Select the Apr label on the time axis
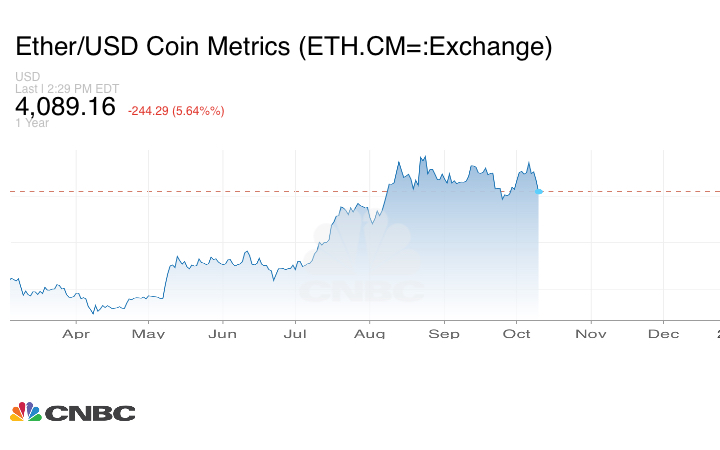Viewport: 720px width, 450px height. point(76,334)
